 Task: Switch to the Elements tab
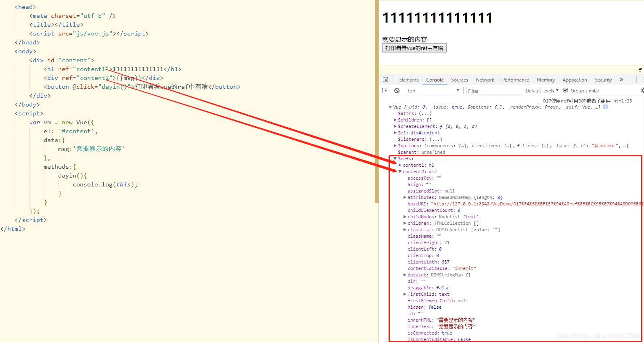pos(409,80)
